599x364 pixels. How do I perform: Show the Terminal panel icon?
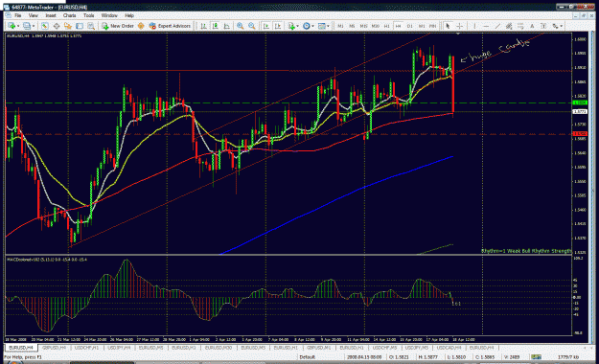click(x=80, y=26)
